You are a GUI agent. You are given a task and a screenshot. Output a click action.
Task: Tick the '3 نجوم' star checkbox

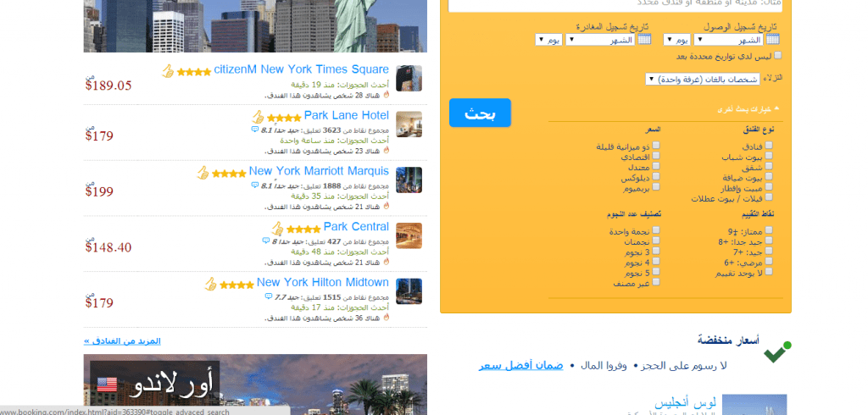click(656, 252)
